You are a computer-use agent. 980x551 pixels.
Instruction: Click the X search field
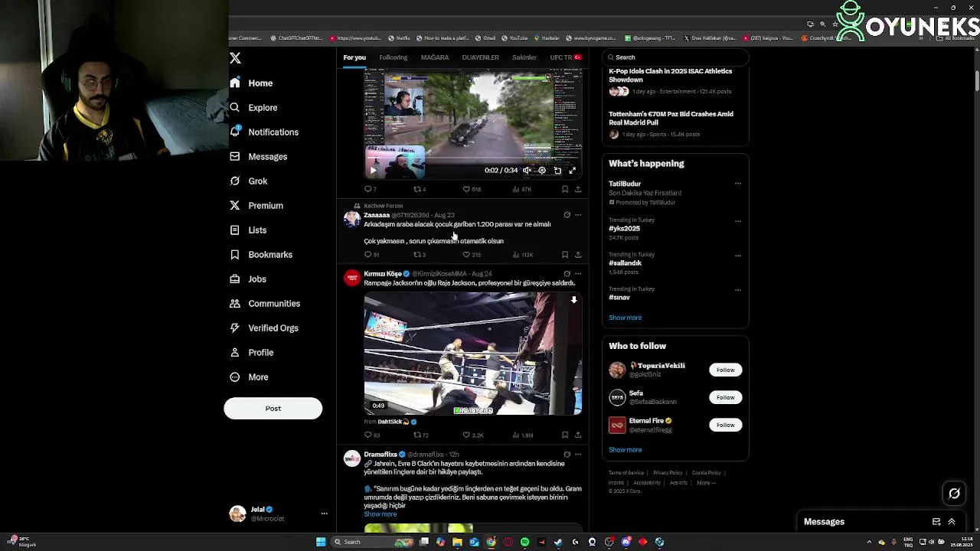[x=675, y=57]
